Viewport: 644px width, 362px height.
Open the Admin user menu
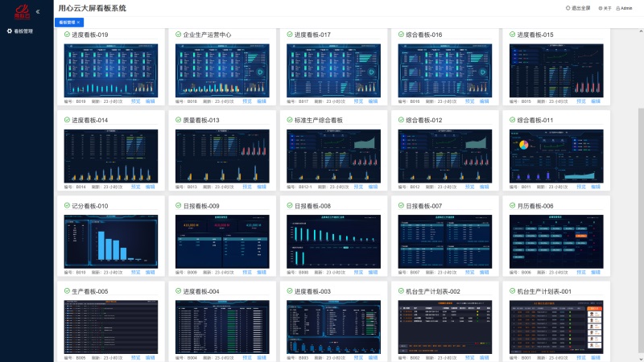(625, 8)
